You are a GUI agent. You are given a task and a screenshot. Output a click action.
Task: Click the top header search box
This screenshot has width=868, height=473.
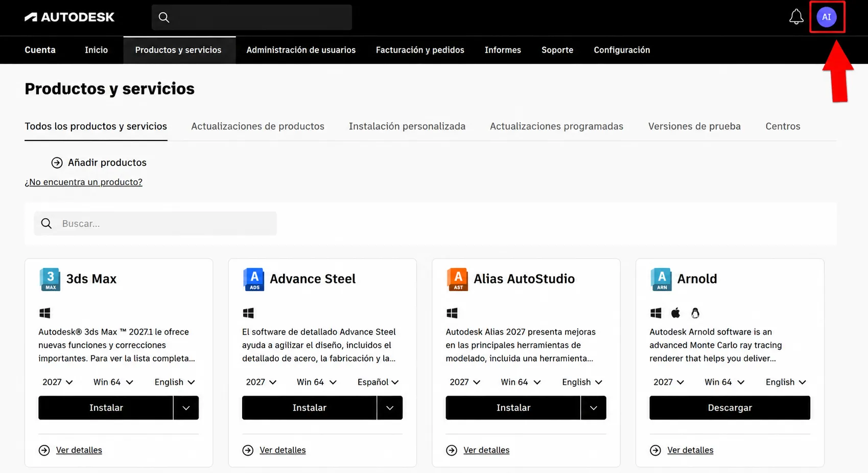pos(252,17)
